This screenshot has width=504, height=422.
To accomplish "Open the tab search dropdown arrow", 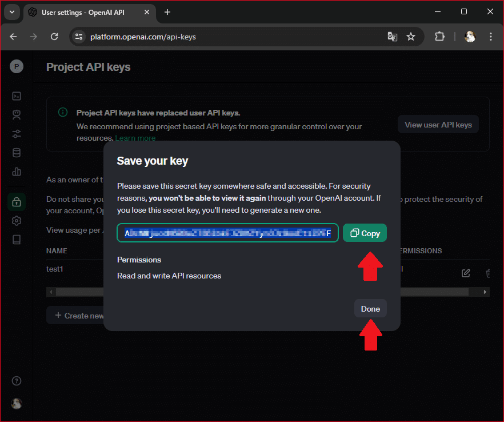I will pos(12,12).
